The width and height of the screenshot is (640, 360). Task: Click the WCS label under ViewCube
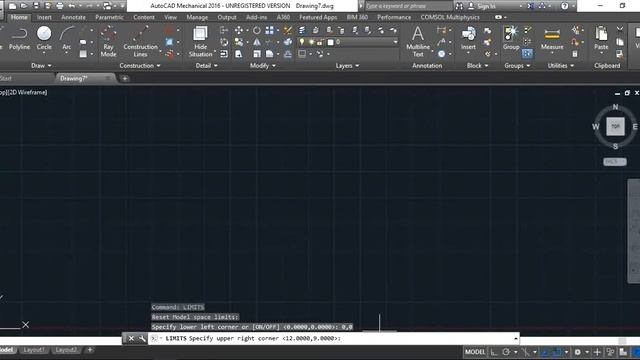(x=615, y=162)
